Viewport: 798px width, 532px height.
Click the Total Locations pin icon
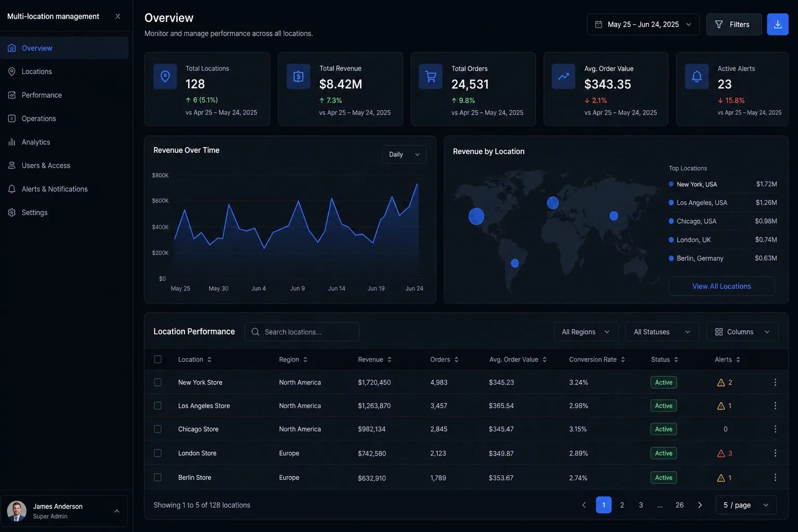click(x=165, y=76)
